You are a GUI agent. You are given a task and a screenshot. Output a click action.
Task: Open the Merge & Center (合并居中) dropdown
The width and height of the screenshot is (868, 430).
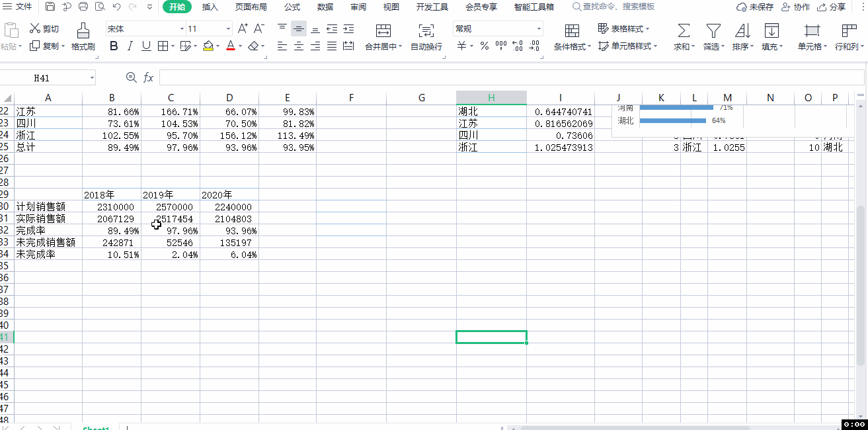tap(401, 47)
